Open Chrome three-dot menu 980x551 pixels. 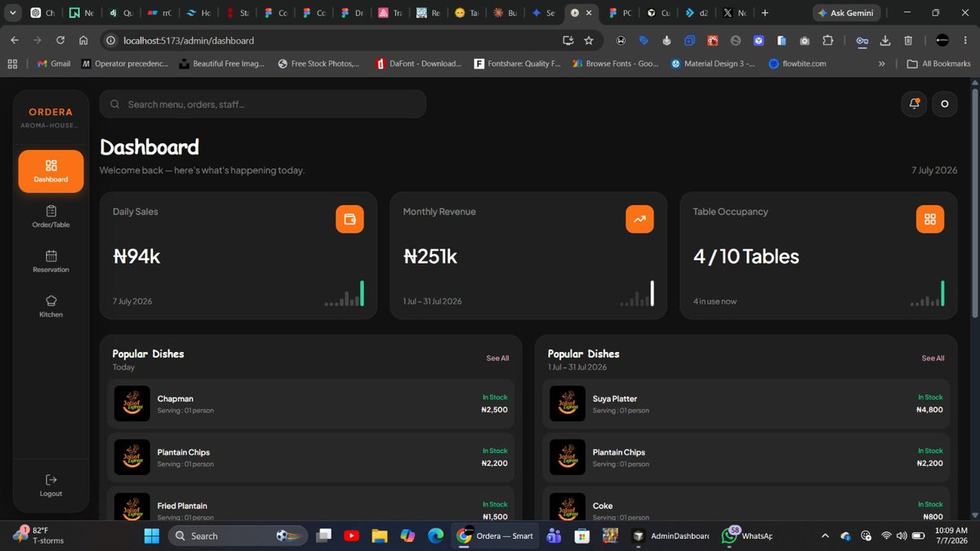967,40
